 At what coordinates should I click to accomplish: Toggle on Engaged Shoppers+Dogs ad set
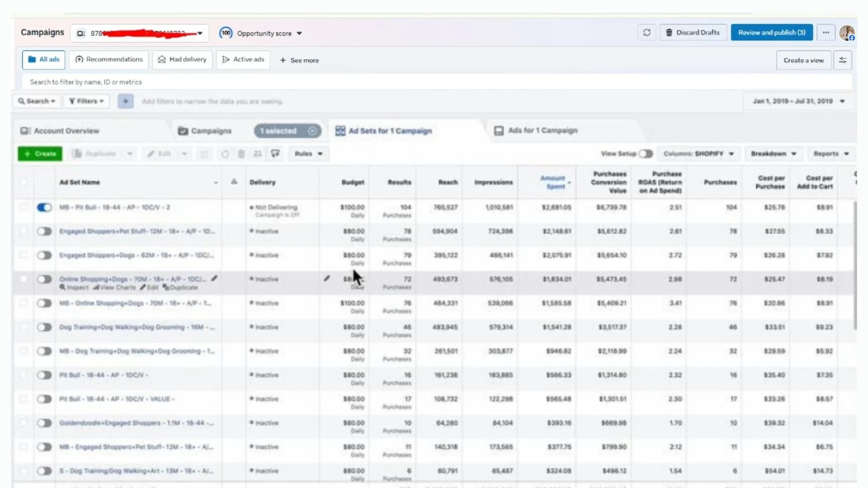pyautogui.click(x=44, y=255)
